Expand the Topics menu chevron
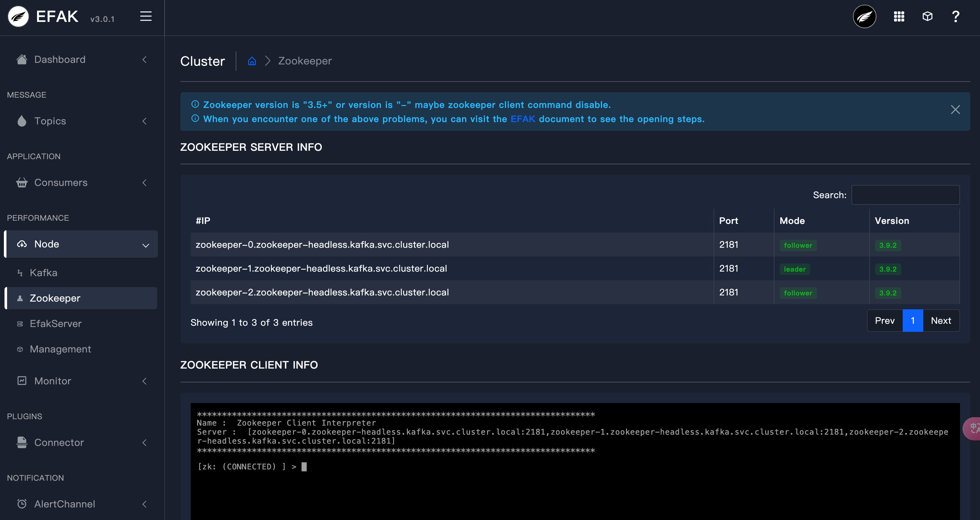980x520 pixels. click(145, 121)
